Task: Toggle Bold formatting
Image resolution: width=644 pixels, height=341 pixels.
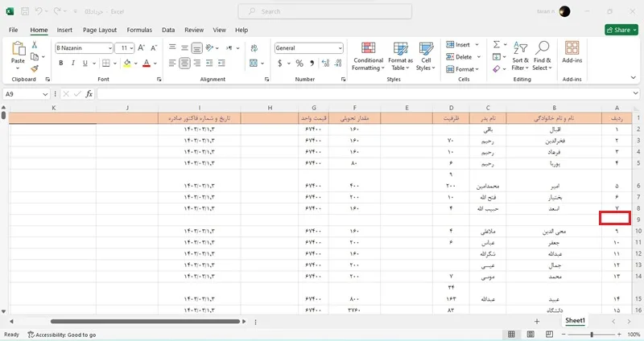Action: [x=61, y=64]
